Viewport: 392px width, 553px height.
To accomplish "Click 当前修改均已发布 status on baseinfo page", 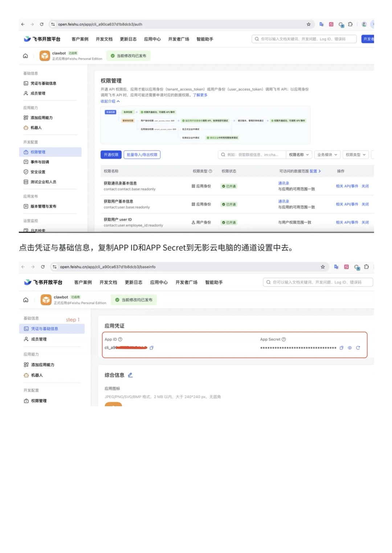I will pyautogui.click(x=134, y=300).
